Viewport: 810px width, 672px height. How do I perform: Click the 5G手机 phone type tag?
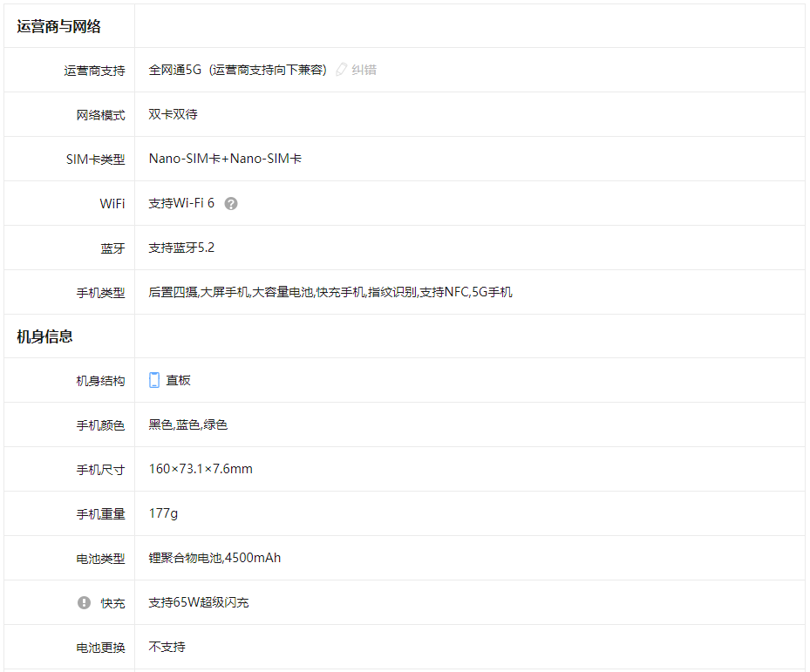493,292
